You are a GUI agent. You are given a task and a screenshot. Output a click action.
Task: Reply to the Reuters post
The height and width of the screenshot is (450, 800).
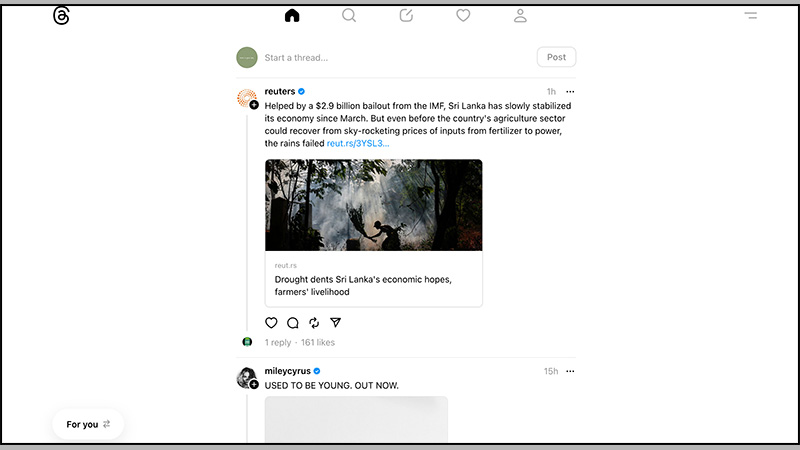point(293,323)
